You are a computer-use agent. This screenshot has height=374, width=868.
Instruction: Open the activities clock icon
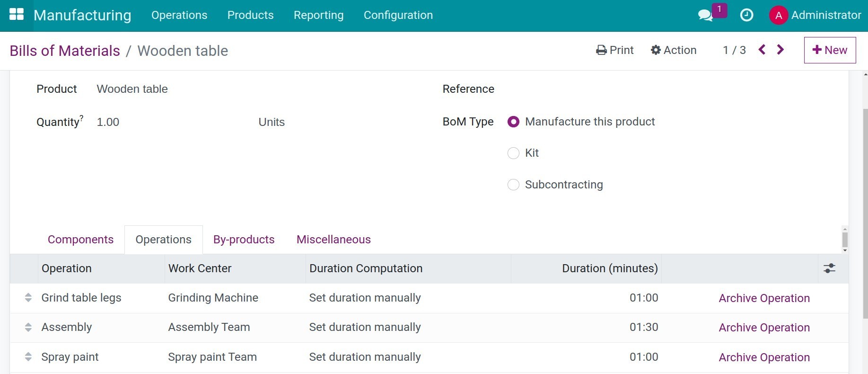(746, 15)
